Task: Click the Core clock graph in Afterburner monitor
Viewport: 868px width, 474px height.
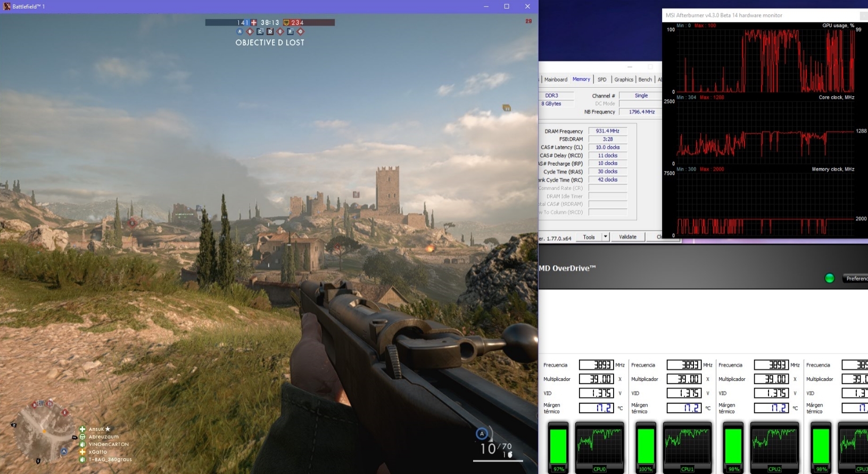Action: [765, 133]
